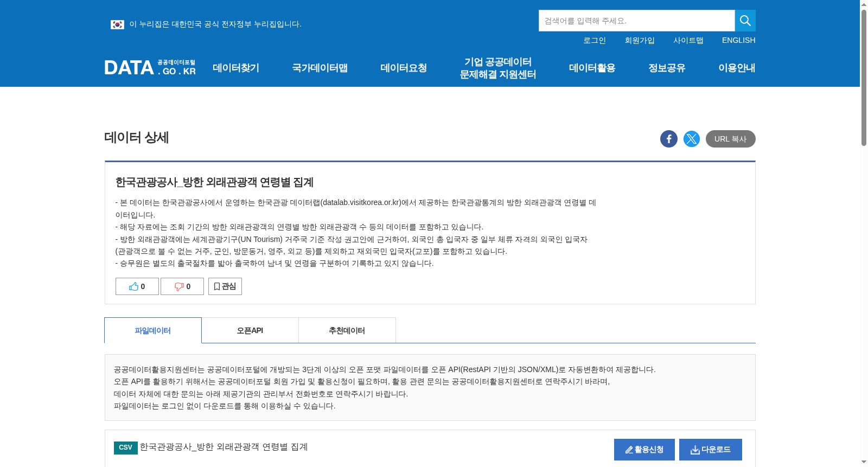Open the 정보공유 menu

[667, 68]
